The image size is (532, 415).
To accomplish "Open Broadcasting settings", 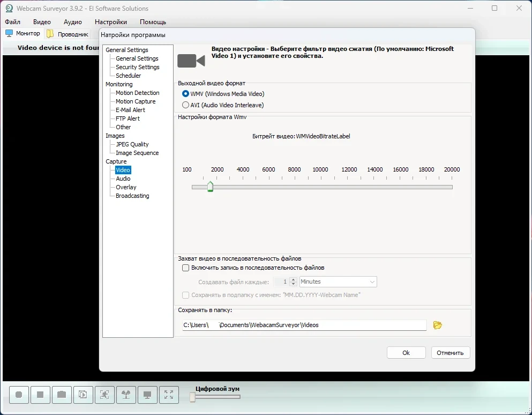I will pyautogui.click(x=132, y=196).
